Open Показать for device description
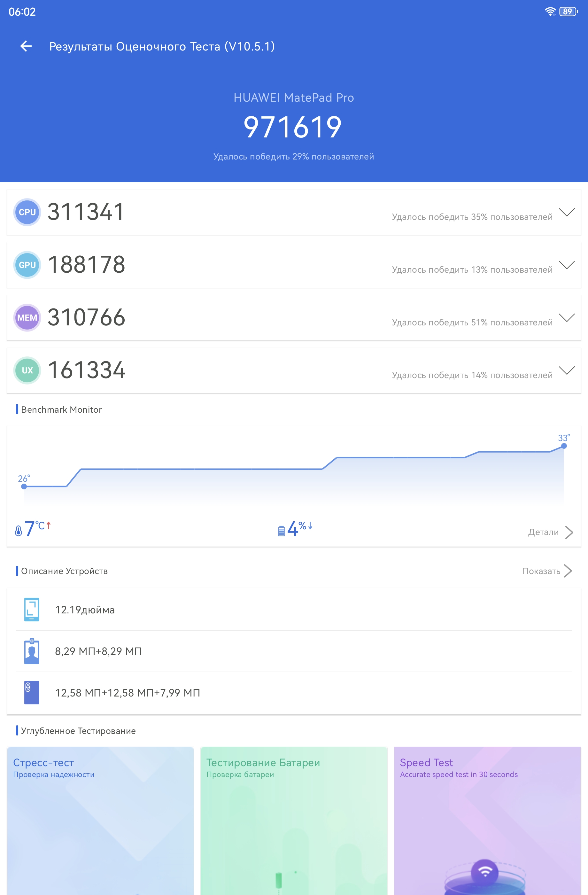The image size is (588, 895). (541, 571)
